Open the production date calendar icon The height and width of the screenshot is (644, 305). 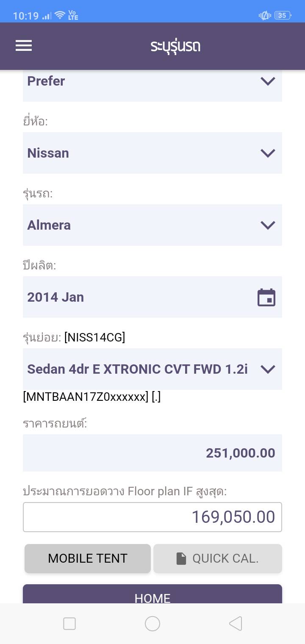(x=266, y=297)
